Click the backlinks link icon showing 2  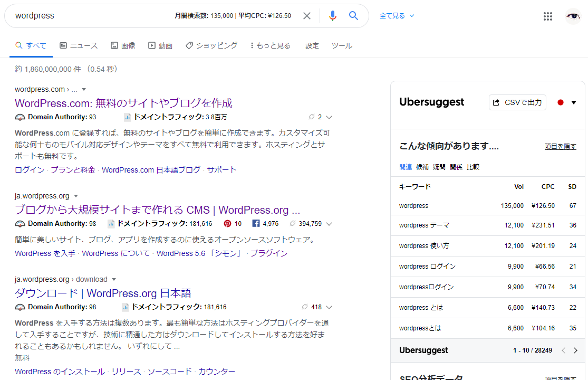pos(311,117)
